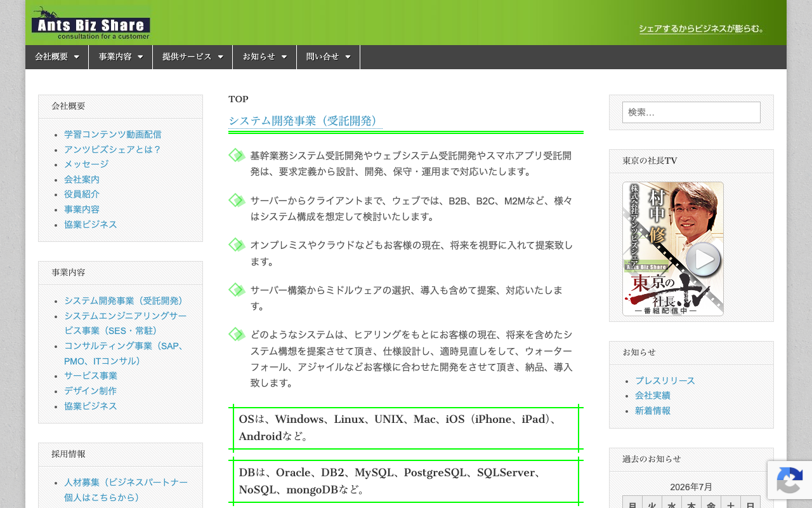
Task: Go to the メッセージ page
Action: pyautogui.click(x=86, y=164)
